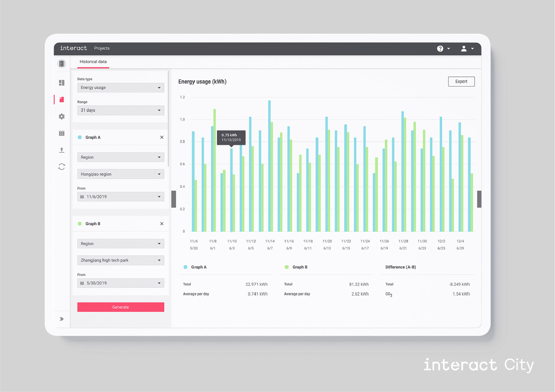This screenshot has height=392, width=555.
Task: Open the Data type Energy usage dropdown
Action: tap(121, 88)
